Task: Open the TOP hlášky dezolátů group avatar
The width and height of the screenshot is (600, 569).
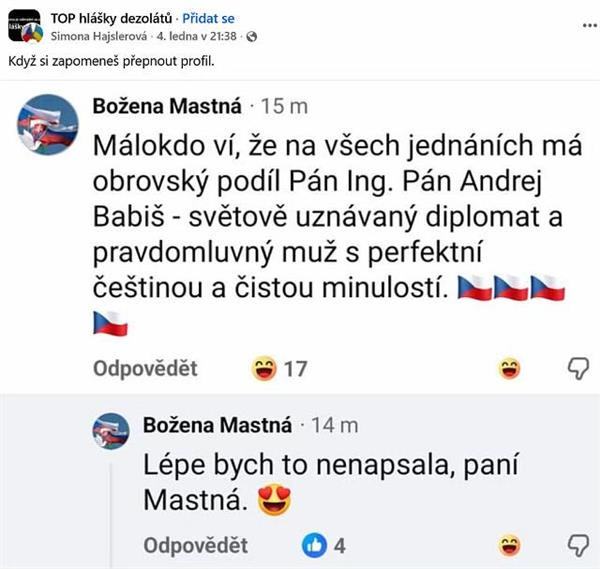Action: click(26, 25)
